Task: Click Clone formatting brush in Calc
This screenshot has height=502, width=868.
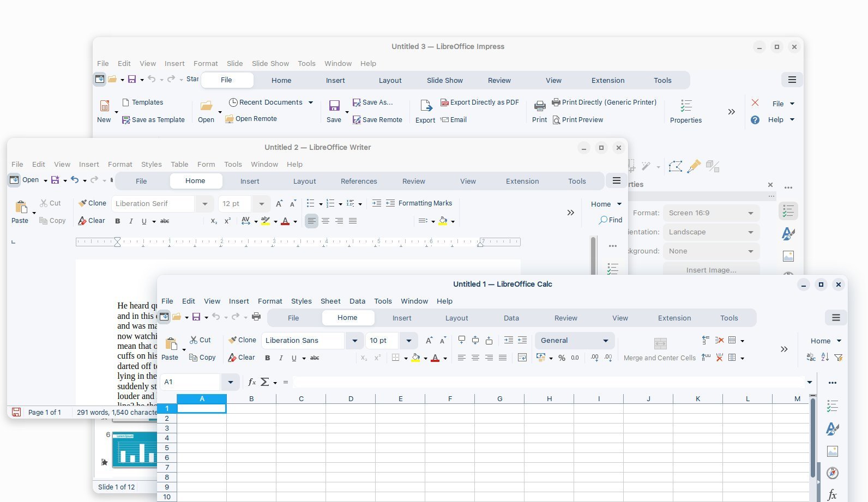Action: point(242,340)
